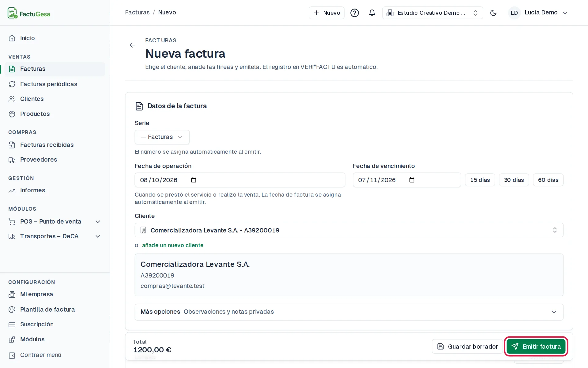Open notifications bell icon
The image size is (588, 368).
372,13
